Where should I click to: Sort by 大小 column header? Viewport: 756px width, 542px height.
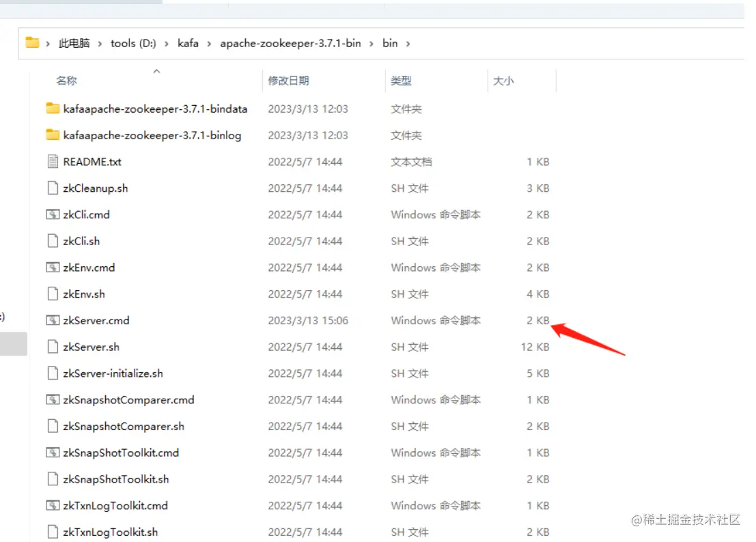pyautogui.click(x=503, y=81)
